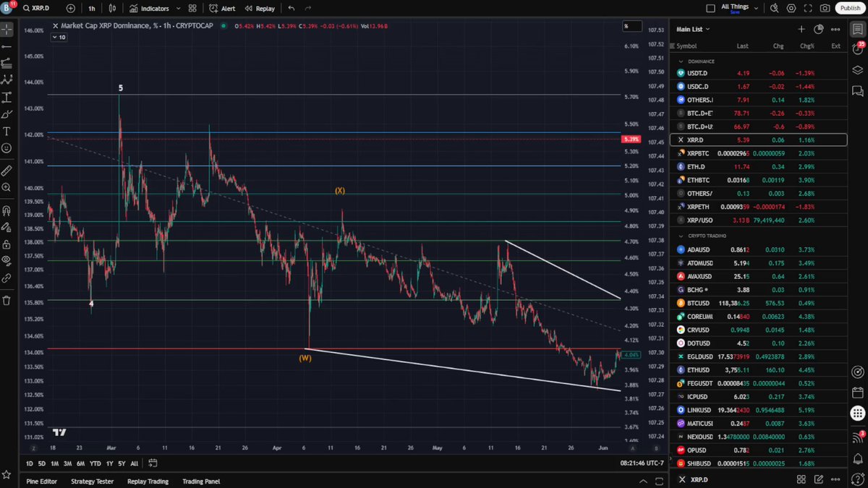Select the ruler measure tool
The height and width of the screenshot is (488, 868).
[7, 171]
